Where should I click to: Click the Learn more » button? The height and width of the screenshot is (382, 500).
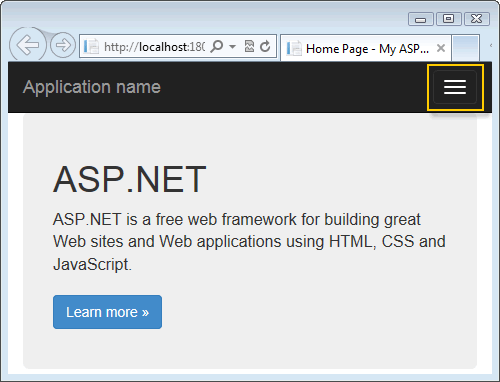[107, 312]
